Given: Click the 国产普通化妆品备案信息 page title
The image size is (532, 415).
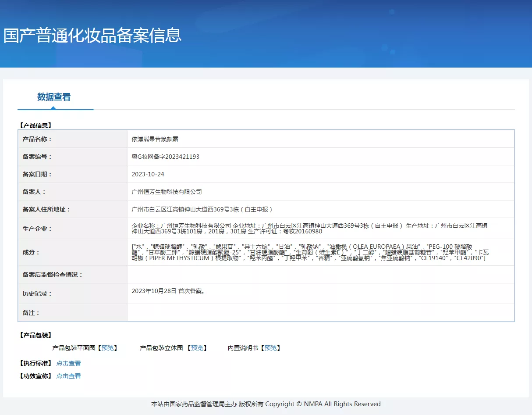Looking at the screenshot, I should pyautogui.click(x=92, y=36).
